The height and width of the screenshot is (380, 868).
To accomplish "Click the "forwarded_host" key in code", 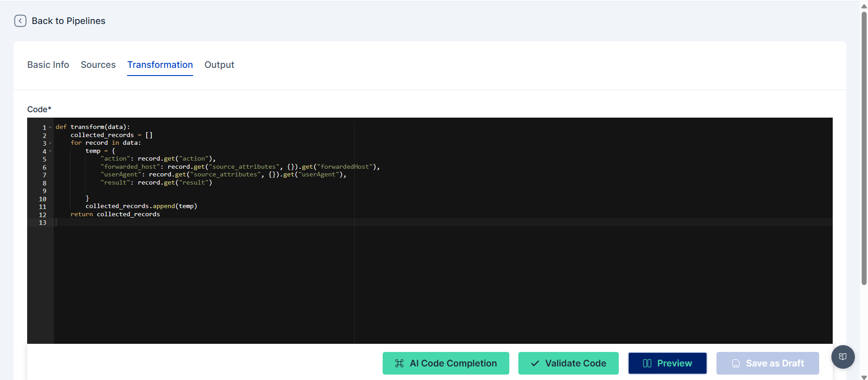I will tap(130, 167).
